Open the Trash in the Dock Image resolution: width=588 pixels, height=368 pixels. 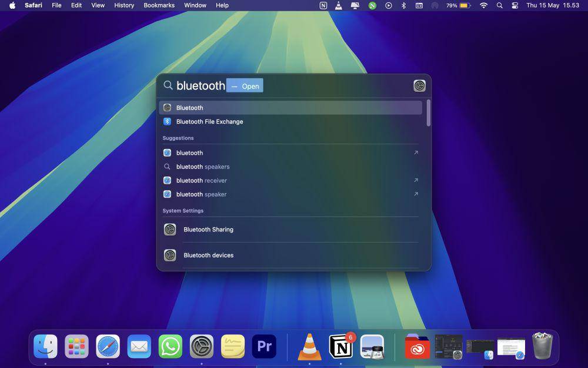(x=542, y=346)
